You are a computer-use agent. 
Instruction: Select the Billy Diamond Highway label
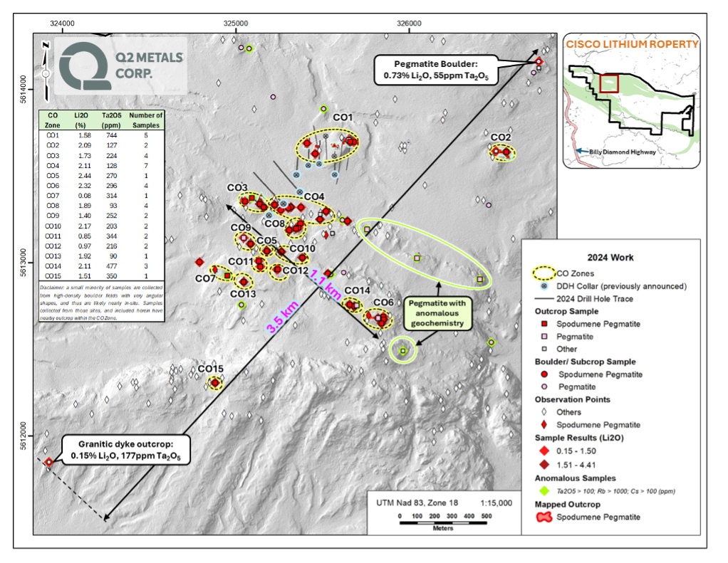[x=622, y=152]
